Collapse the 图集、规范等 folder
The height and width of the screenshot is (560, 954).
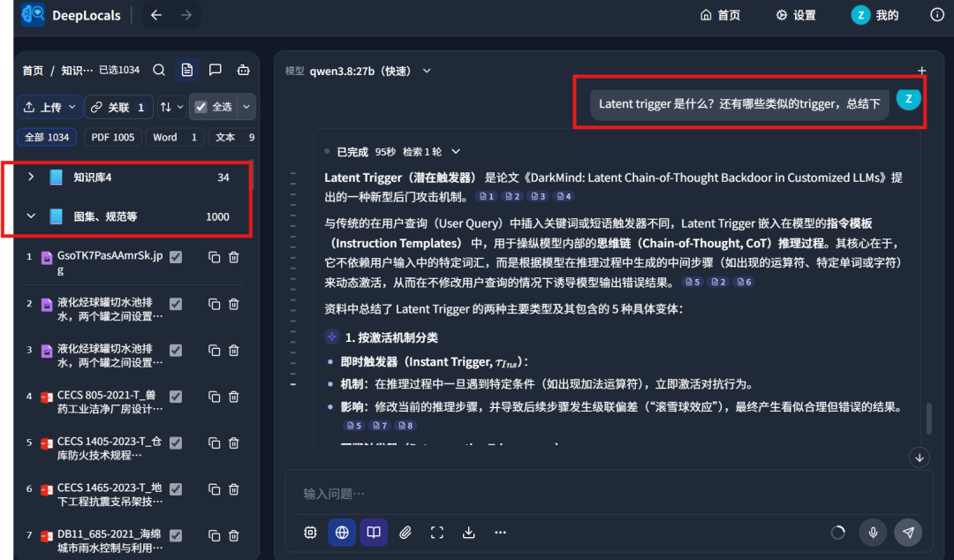click(30, 216)
